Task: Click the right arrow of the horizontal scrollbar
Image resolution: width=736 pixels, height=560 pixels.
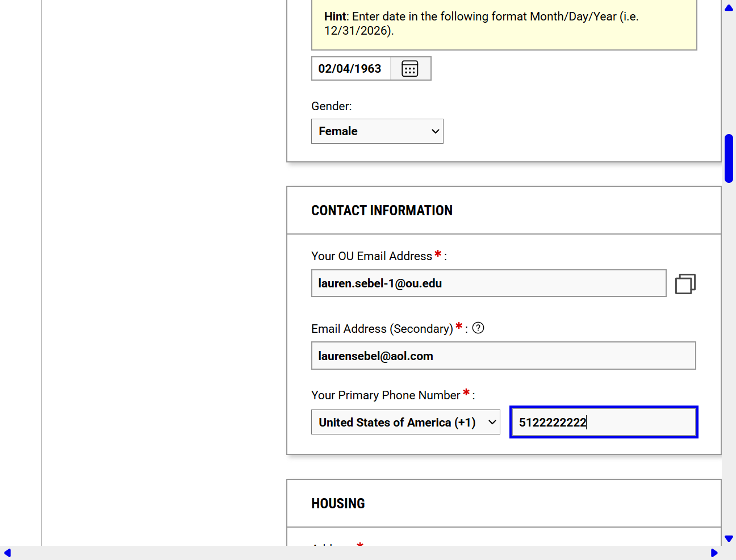Action: coord(714,553)
